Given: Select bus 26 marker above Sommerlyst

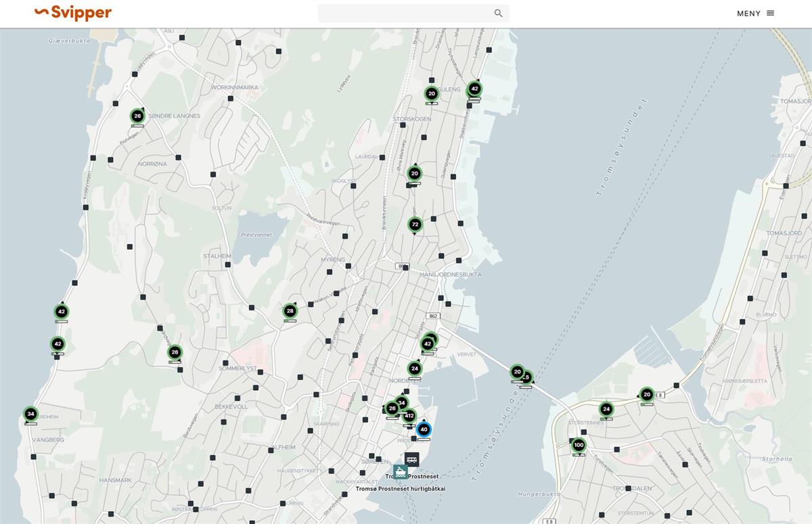Looking at the screenshot, I should 175,352.
